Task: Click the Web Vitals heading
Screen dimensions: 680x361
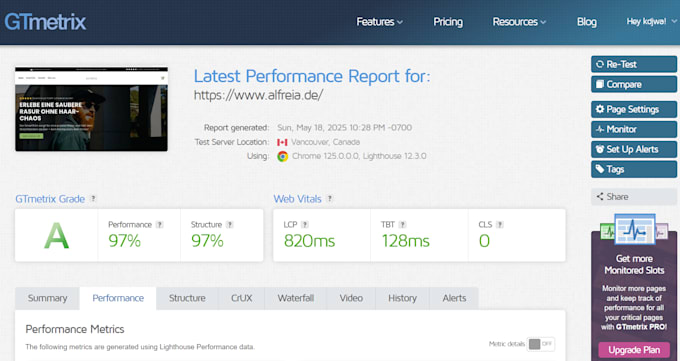Action: pyautogui.click(x=298, y=199)
